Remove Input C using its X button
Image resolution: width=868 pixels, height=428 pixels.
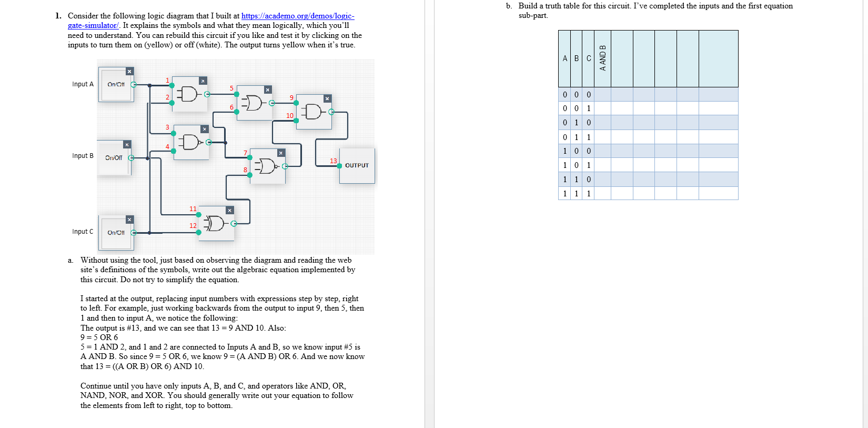coord(129,219)
